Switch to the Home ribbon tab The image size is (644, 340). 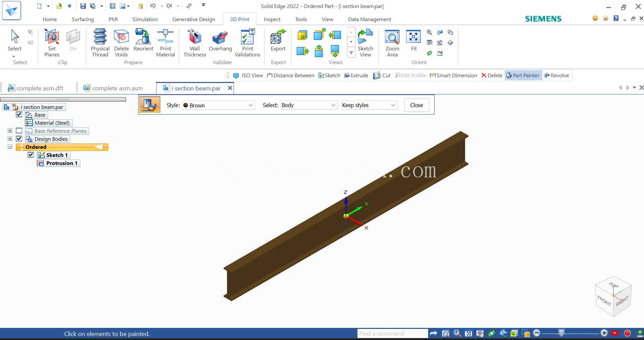[x=50, y=19]
